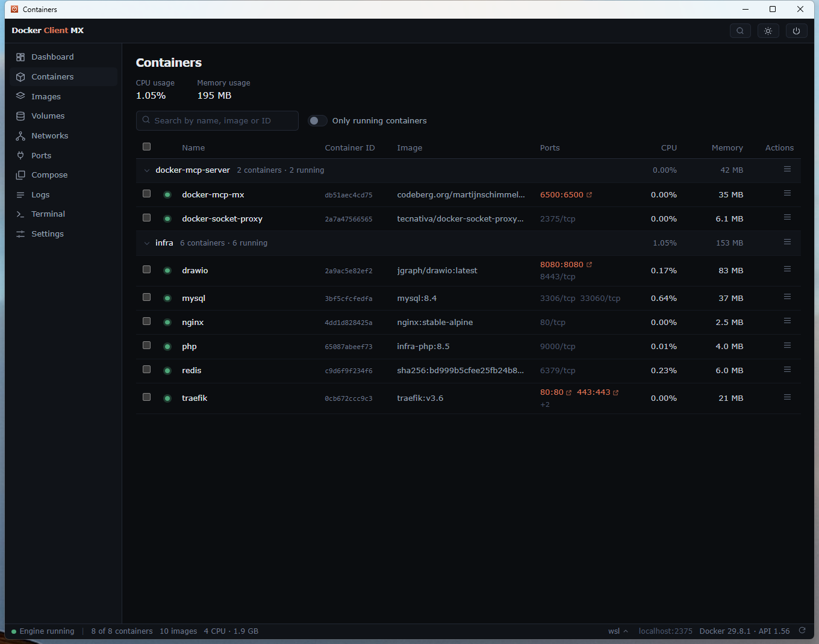
Task: Open actions menu for redis container
Action: point(787,370)
